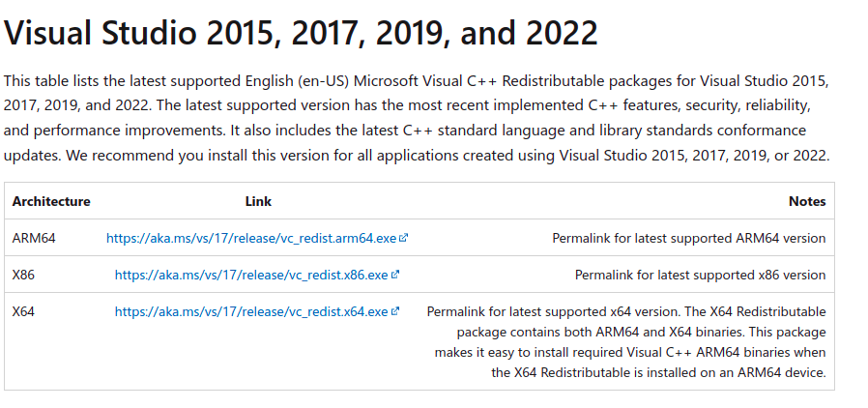Click the note about latest ARM64 version
This screenshot has width=868, height=408.
(688, 238)
